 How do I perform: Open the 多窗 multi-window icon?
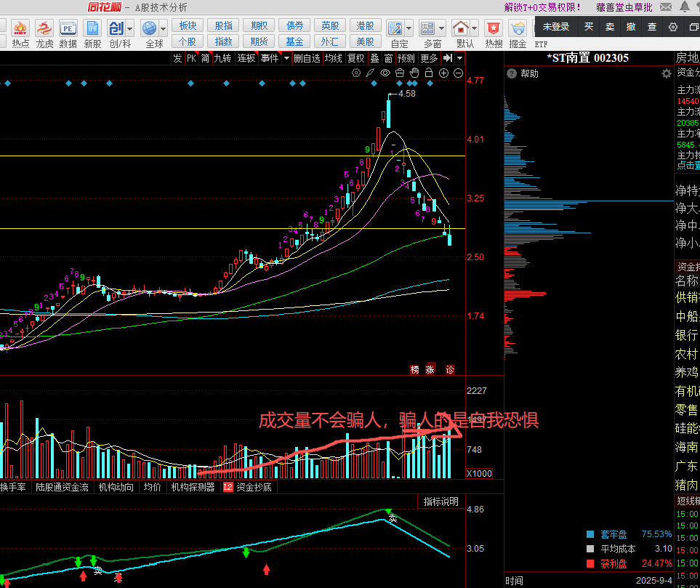pos(427,28)
